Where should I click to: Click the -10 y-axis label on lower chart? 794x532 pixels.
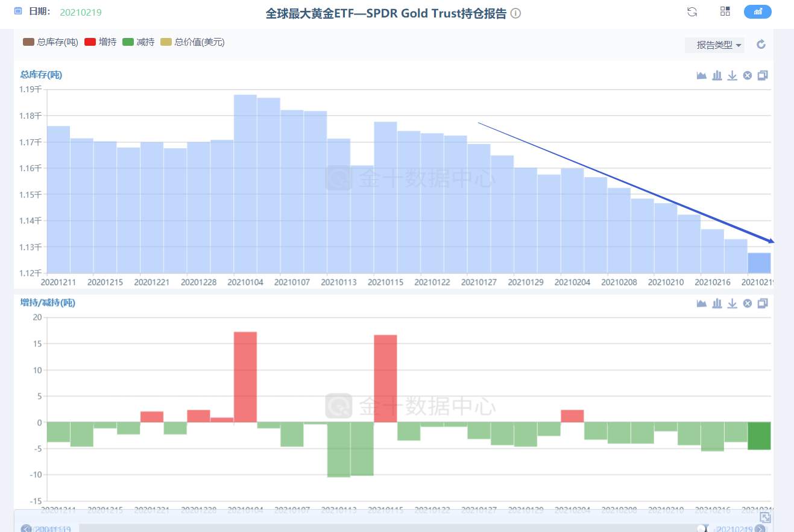[x=35, y=475]
